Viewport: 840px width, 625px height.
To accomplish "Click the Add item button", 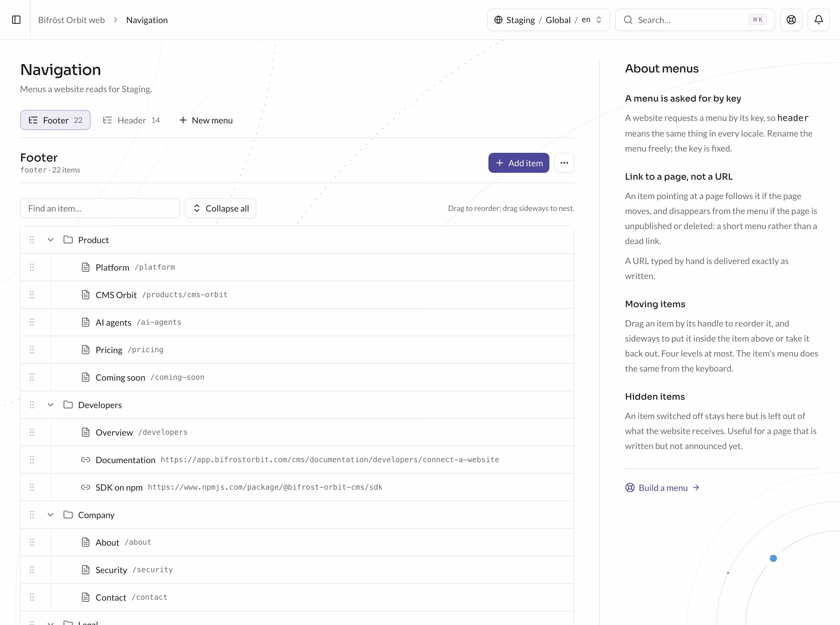I will coord(518,163).
